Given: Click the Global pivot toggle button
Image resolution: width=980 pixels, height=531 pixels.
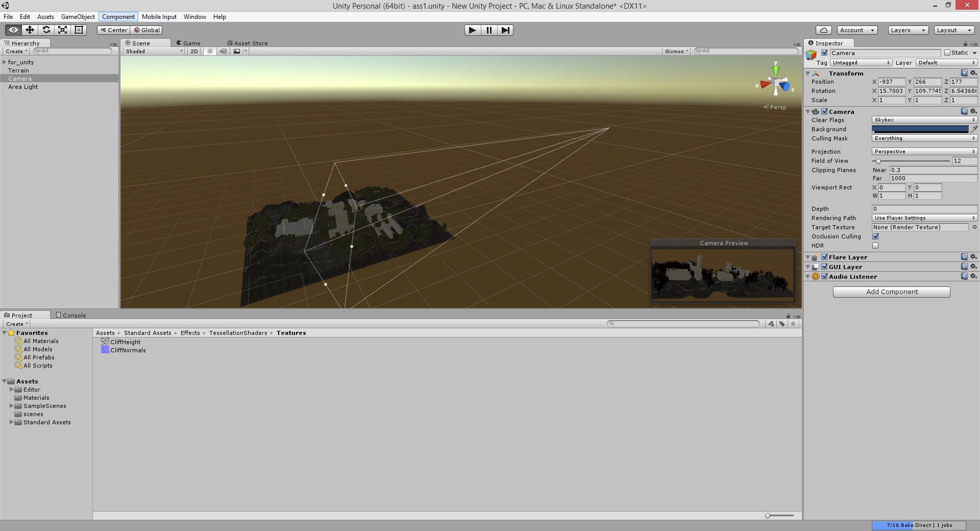Looking at the screenshot, I should pyautogui.click(x=146, y=30).
